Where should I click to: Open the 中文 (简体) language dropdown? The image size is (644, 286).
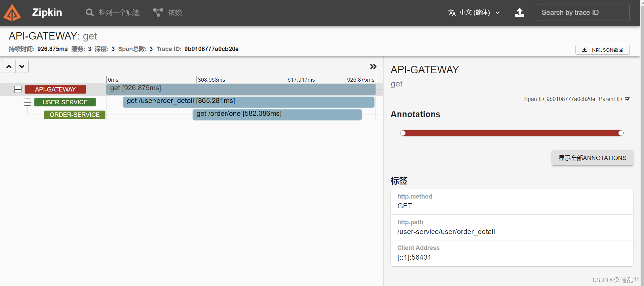click(x=474, y=12)
